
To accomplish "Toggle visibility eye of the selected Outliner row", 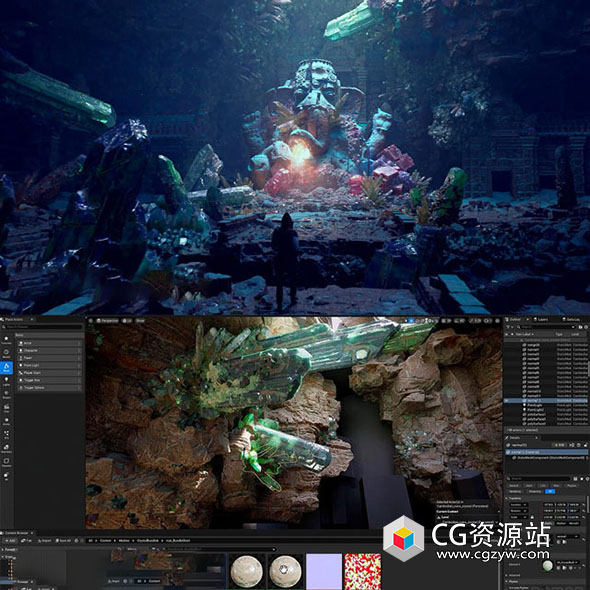I will click(x=506, y=400).
